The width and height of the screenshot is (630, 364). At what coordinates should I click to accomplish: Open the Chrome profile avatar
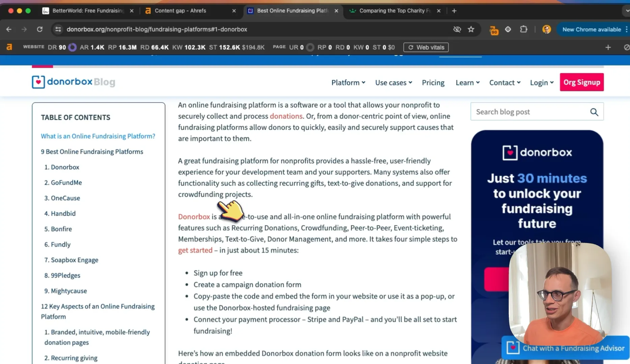point(546,29)
